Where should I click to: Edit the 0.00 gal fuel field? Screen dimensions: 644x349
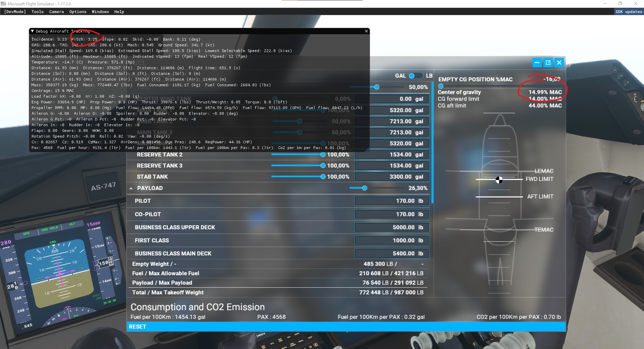point(391,99)
